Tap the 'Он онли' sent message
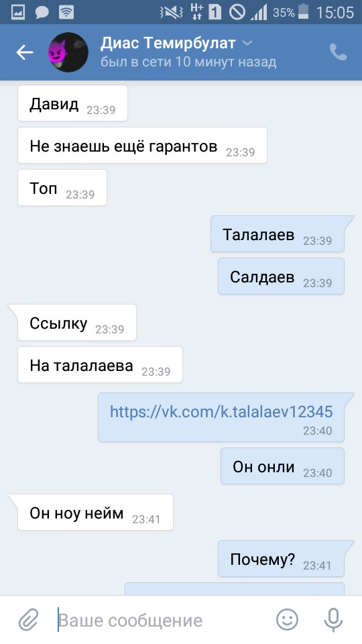This screenshot has width=362, height=644. pos(282,466)
